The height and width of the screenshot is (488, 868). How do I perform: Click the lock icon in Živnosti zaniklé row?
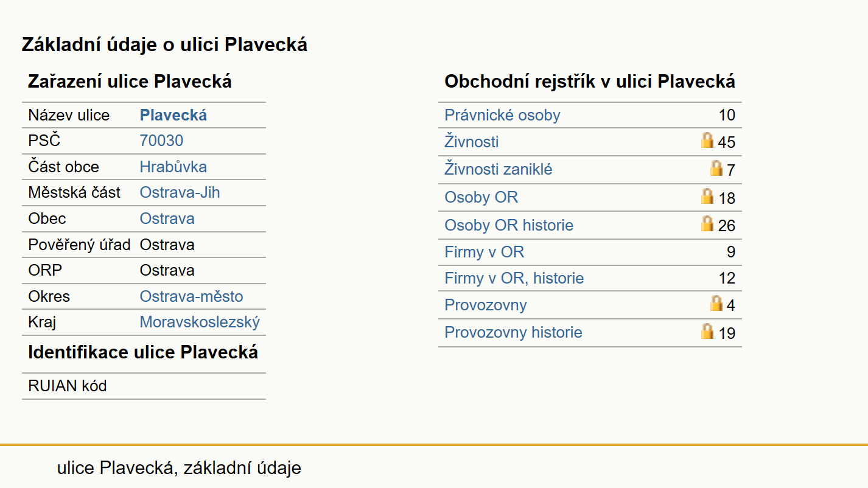(x=716, y=168)
